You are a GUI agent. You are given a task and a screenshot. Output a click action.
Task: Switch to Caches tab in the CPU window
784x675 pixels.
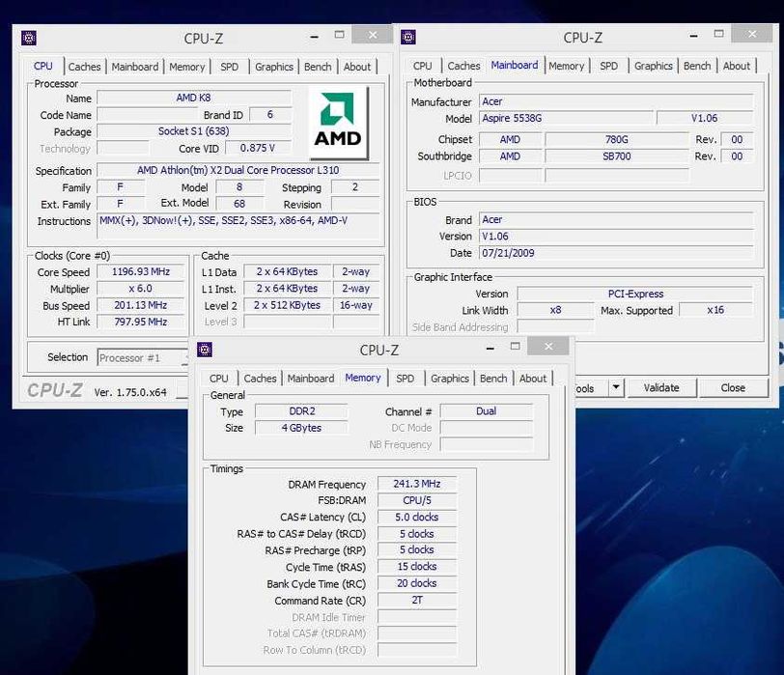point(85,67)
